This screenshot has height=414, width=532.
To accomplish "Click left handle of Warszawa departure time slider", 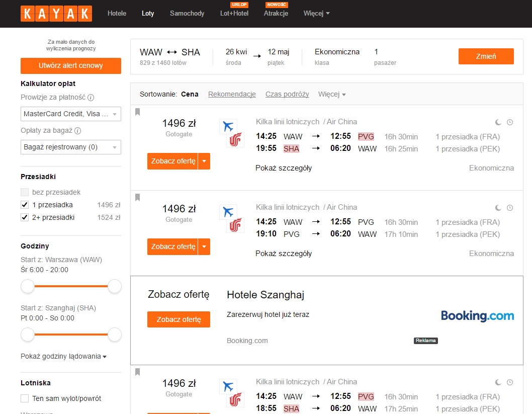I will (28, 286).
